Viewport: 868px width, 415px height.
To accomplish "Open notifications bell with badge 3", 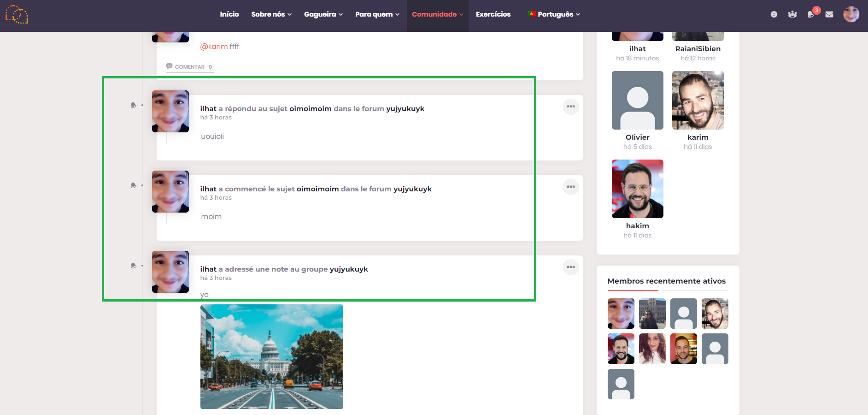I will click(811, 14).
